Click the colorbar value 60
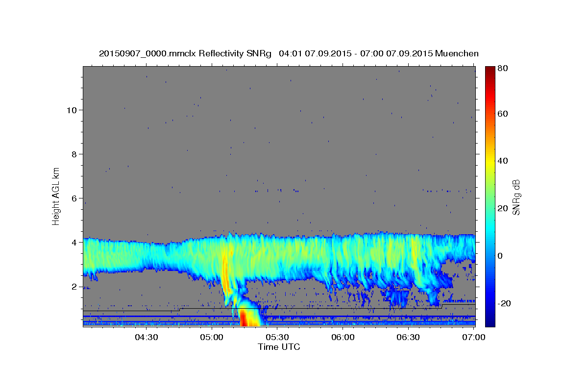This screenshot has width=588, height=392. tap(502, 114)
